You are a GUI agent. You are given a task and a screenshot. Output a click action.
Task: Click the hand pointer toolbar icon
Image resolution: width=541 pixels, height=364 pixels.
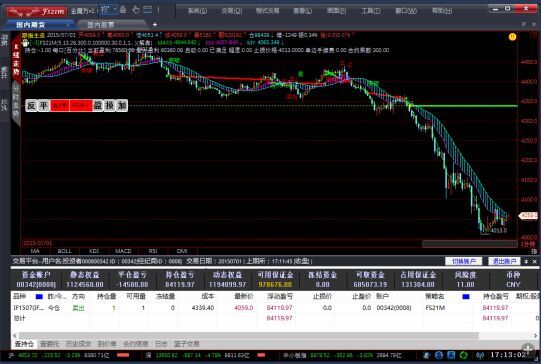pyautogui.click(x=136, y=10)
